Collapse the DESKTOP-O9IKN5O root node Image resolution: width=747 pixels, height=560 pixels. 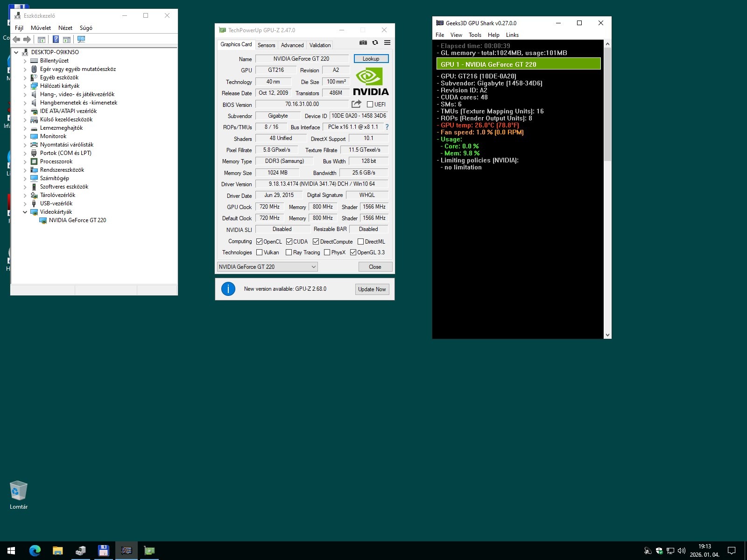coord(16,52)
